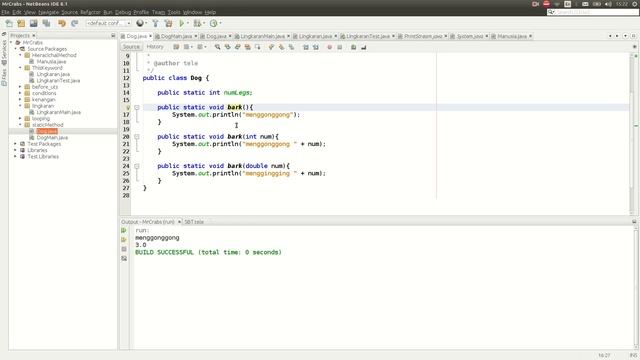The width and height of the screenshot is (640, 360).
Task: Expand the Libraries node
Action: tap(16, 150)
